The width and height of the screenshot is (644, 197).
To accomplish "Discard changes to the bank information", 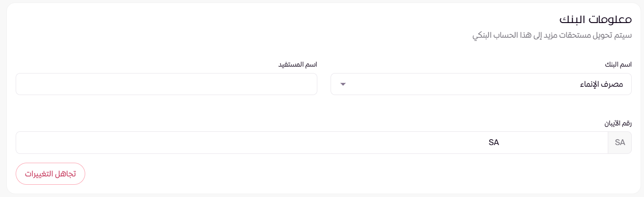I will (x=50, y=174).
